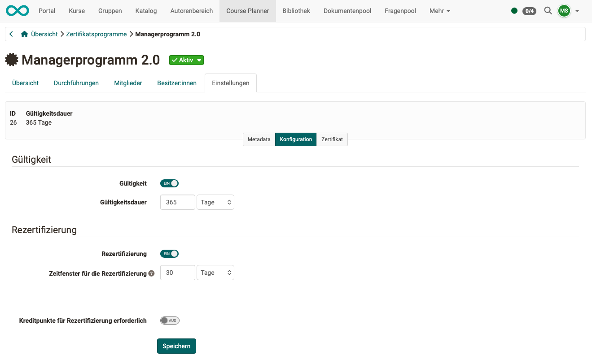The width and height of the screenshot is (592, 364).
Task: Open the MS user profile avatar
Action: pyautogui.click(x=564, y=10)
